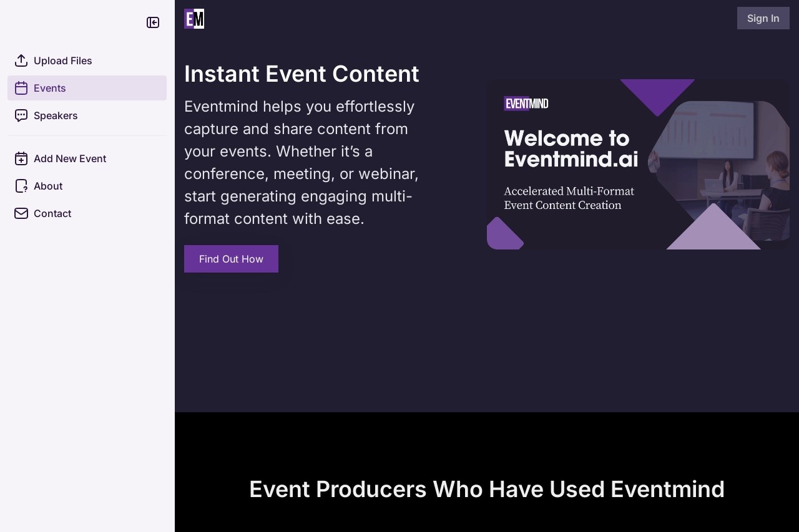Click the EM logo in the header
Viewport: 799px width, 532px height.
pyautogui.click(x=194, y=19)
